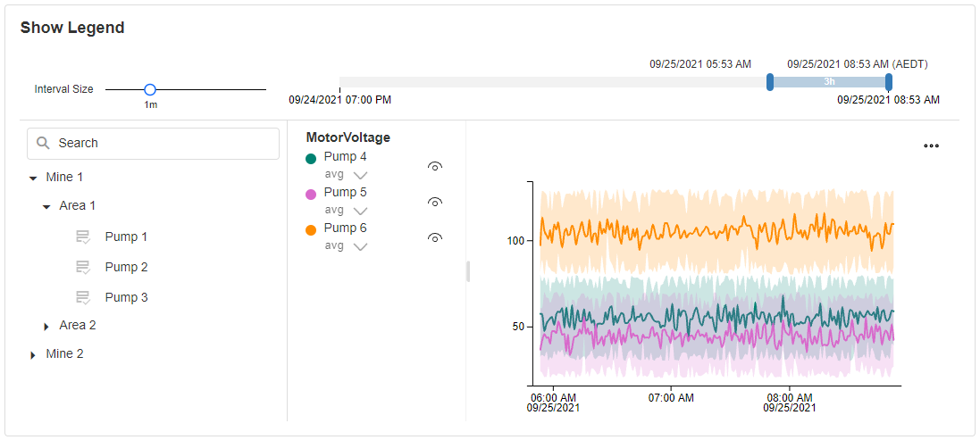Expand the Area 2 tree node
Image resolution: width=980 pixels, height=440 pixels.
pyautogui.click(x=46, y=326)
